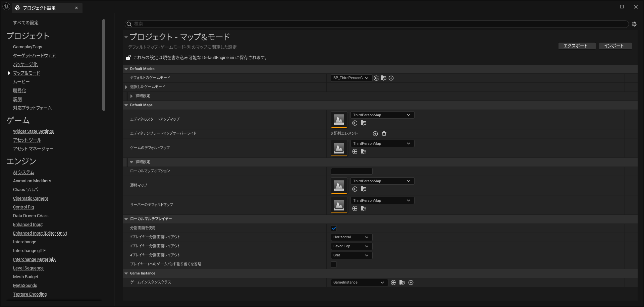
Task: Click the インポート button
Action: (x=615, y=46)
